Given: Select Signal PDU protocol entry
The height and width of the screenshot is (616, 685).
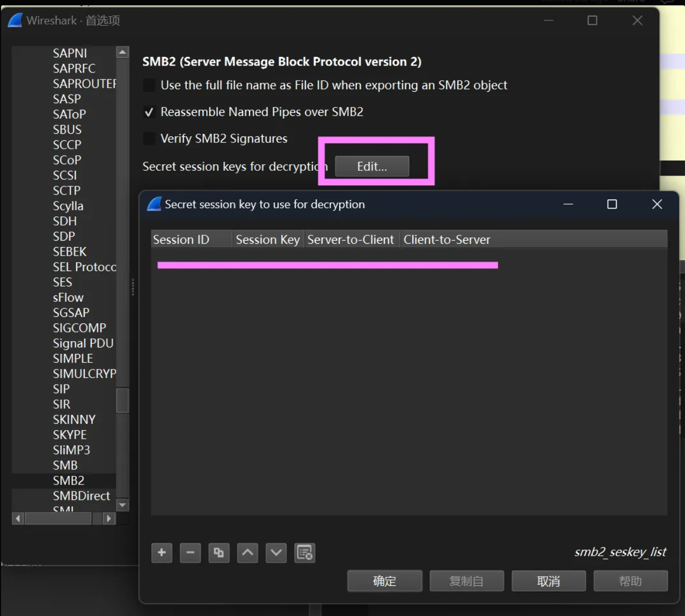Looking at the screenshot, I should pos(83,343).
